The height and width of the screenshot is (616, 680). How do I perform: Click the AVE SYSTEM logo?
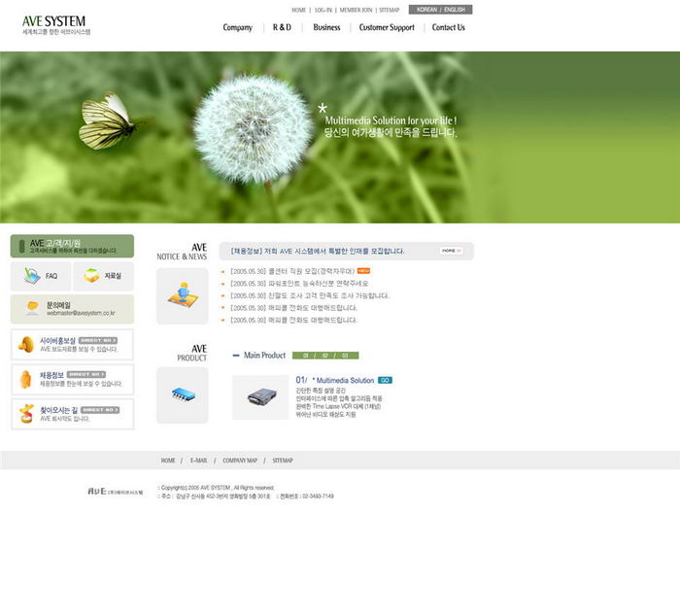pyautogui.click(x=54, y=21)
